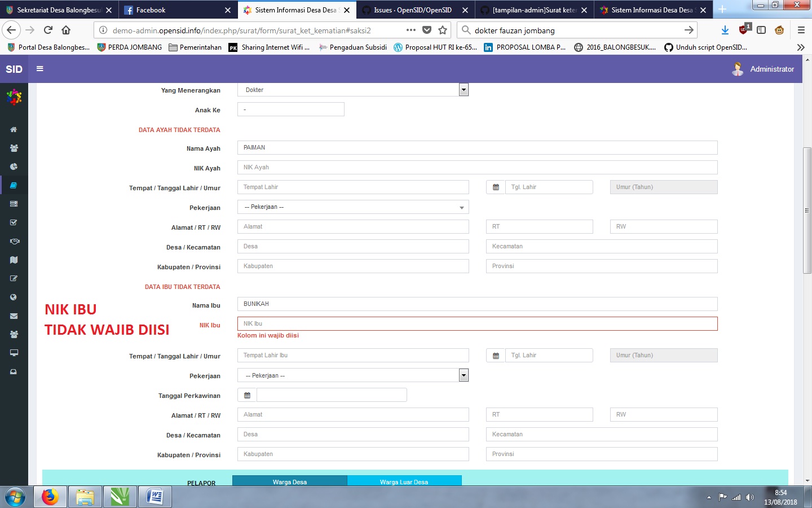The height and width of the screenshot is (508, 812).
Task: Open the Tanggal Perkawinan calendar picker
Action: point(246,395)
